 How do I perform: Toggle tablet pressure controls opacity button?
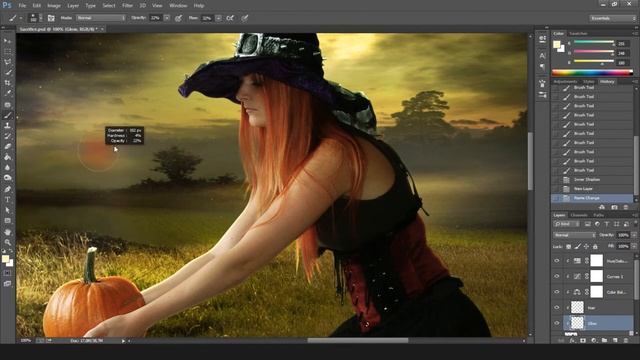tap(178, 18)
